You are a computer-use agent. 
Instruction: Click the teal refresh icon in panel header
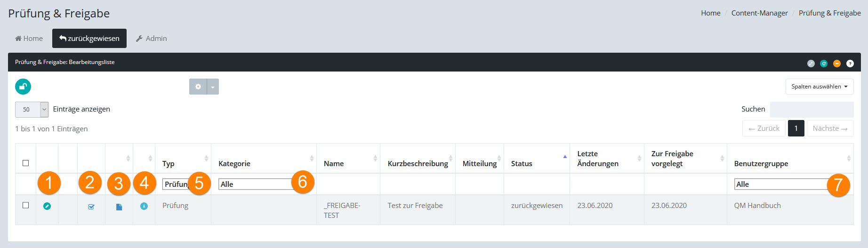pyautogui.click(x=824, y=64)
